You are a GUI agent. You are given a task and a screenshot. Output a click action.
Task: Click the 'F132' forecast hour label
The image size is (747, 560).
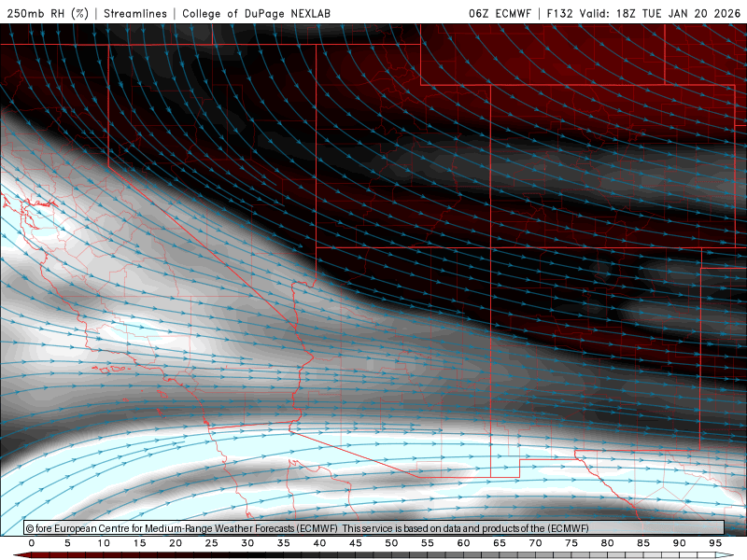pyautogui.click(x=559, y=13)
